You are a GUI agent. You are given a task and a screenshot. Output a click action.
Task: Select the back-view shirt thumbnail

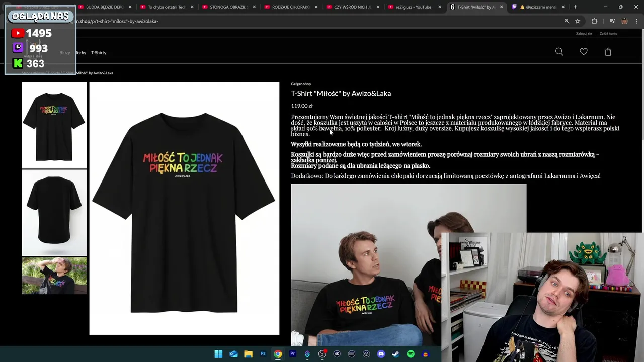pos(54,213)
